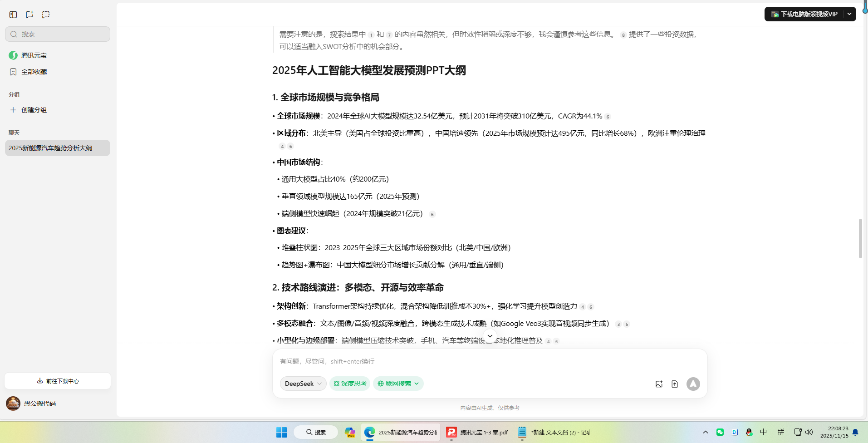Click the scroll-down chevron above chat input
Screen dimensions: 868x443
490,336
